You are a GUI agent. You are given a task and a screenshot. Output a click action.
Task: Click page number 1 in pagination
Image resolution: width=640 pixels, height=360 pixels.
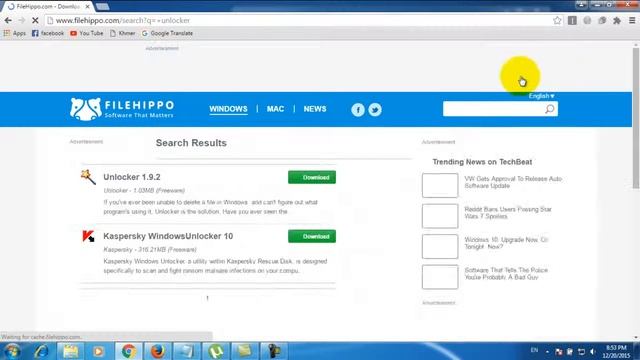[x=207, y=298]
